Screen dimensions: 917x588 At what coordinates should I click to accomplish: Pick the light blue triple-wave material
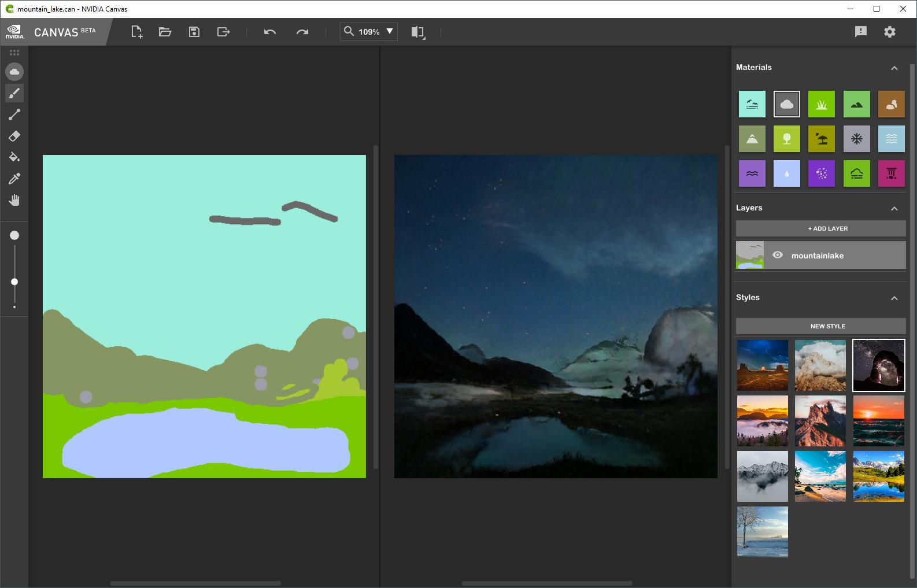892,139
